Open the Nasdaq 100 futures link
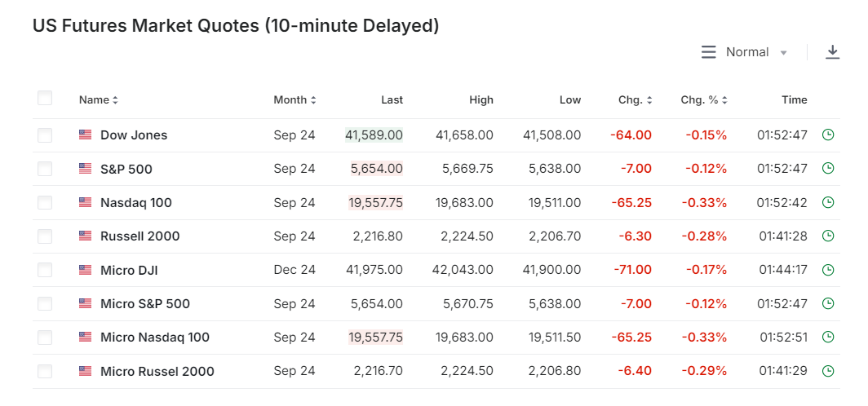The height and width of the screenshot is (406, 868). [135, 202]
